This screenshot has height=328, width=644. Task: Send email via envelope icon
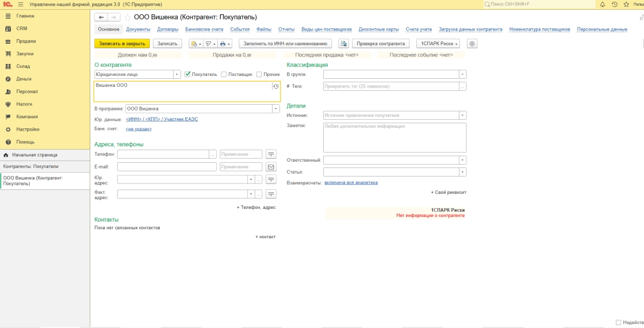coord(271,167)
